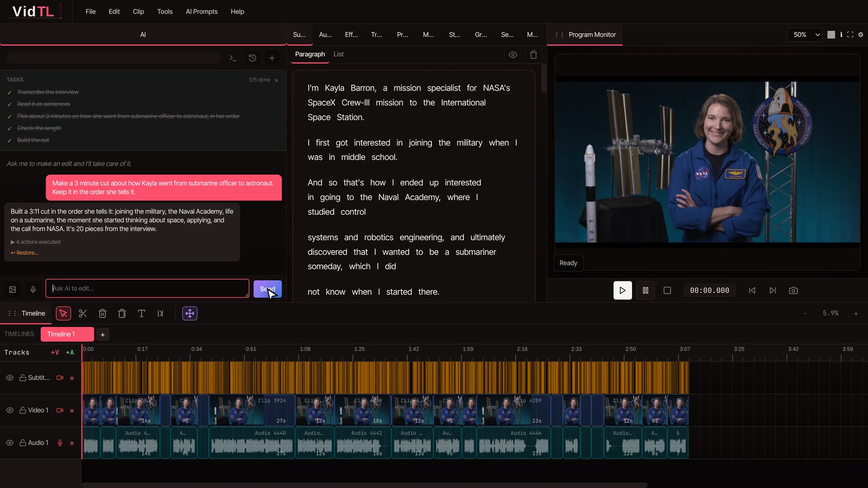The width and height of the screenshot is (868, 488).
Task: Add a video track with +V
Action: point(55,352)
